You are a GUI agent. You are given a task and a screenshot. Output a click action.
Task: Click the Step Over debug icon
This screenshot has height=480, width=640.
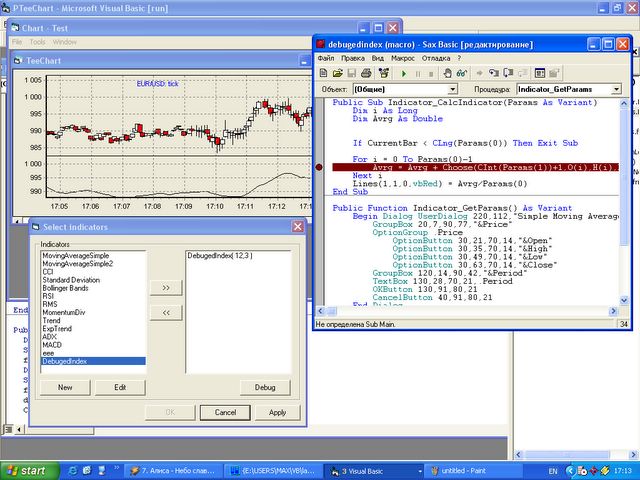pyautogui.click(x=508, y=73)
